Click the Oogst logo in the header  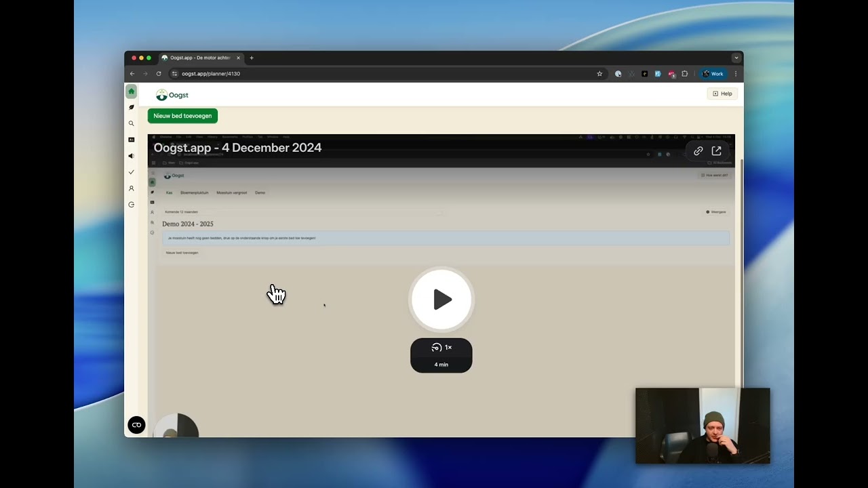[172, 95]
